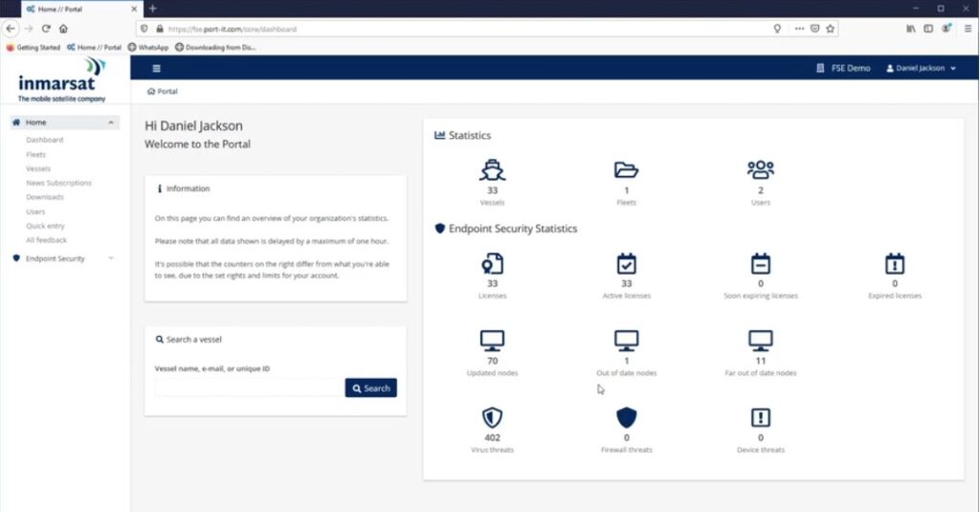Image resolution: width=980 pixels, height=512 pixels.
Task: Go to Fleets in the sidebar
Action: coord(35,154)
